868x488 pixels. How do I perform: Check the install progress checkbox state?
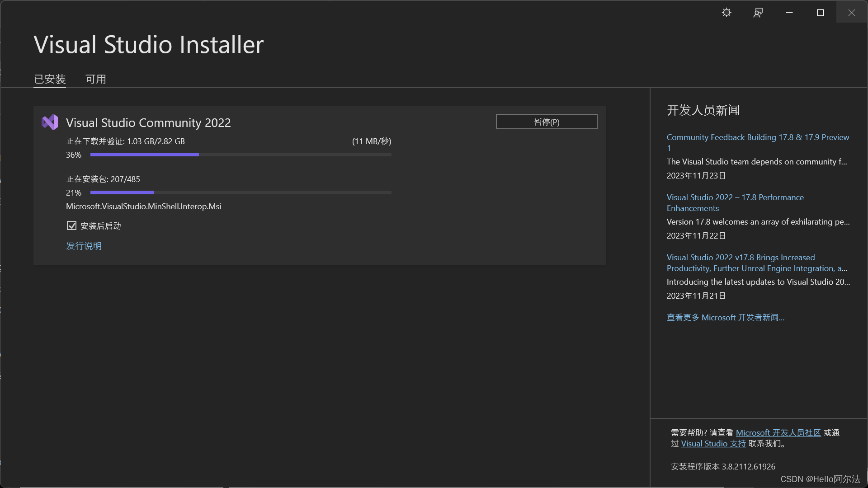[x=71, y=226]
